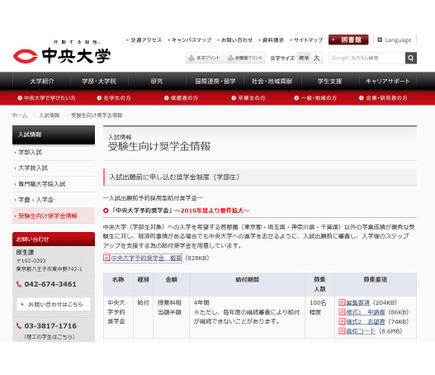Go to 入試情報 breadcrumb
This screenshot has width=435, height=375.
[x=49, y=115]
